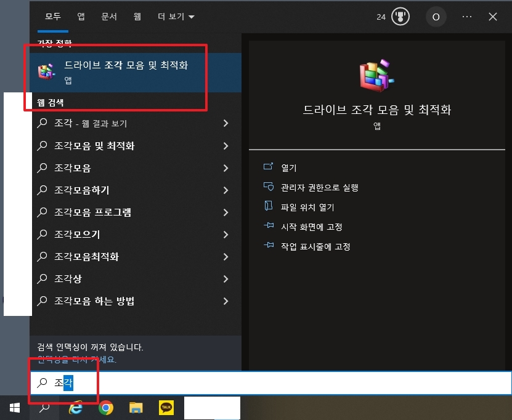Image resolution: width=512 pixels, height=420 pixels.
Task: Switch to the 앱 tab
Action: tap(80, 17)
